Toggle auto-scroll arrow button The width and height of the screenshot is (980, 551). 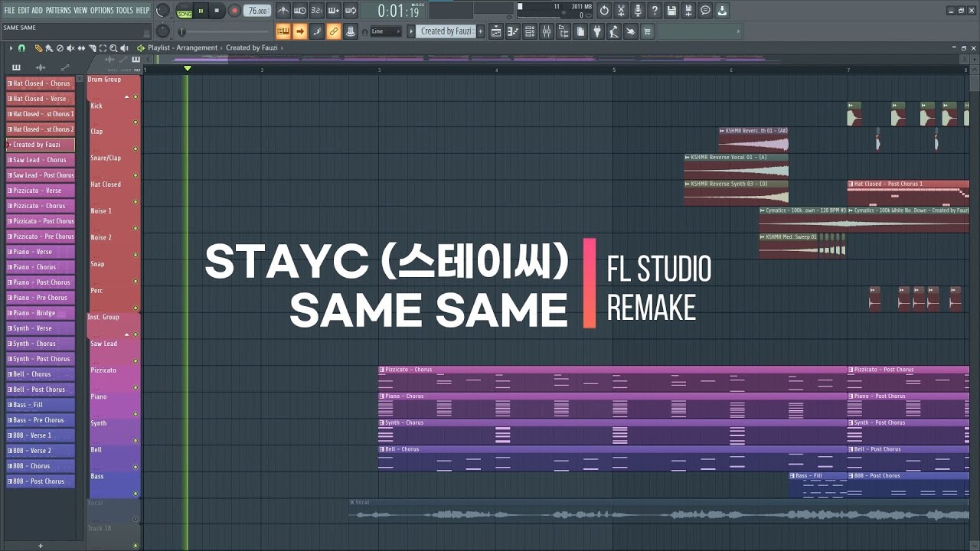(300, 31)
